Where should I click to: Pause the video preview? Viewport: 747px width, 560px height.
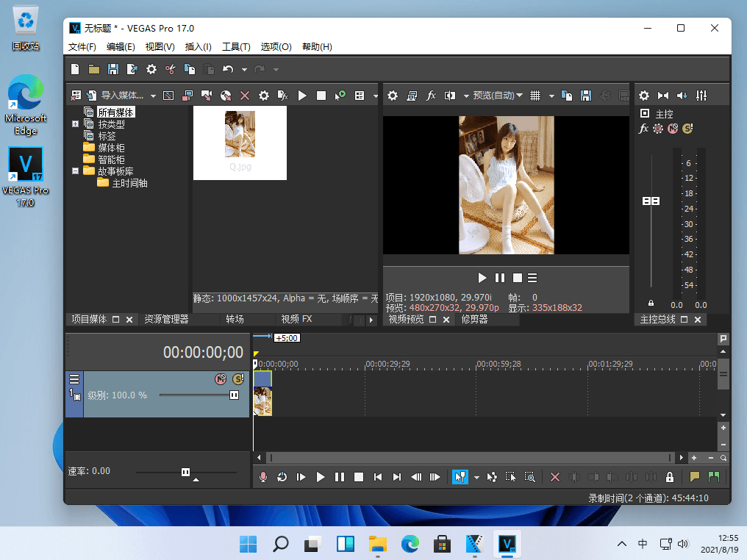500,278
